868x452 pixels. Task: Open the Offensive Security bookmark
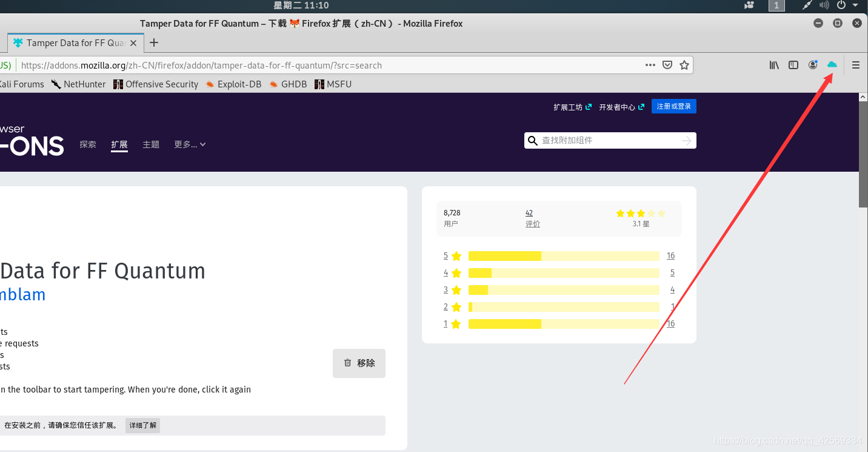click(156, 84)
